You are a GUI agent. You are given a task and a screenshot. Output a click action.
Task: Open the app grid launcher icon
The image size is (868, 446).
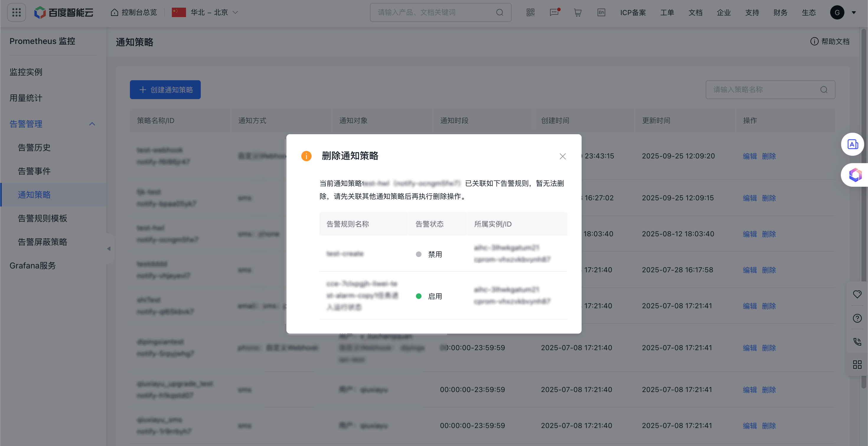point(16,12)
